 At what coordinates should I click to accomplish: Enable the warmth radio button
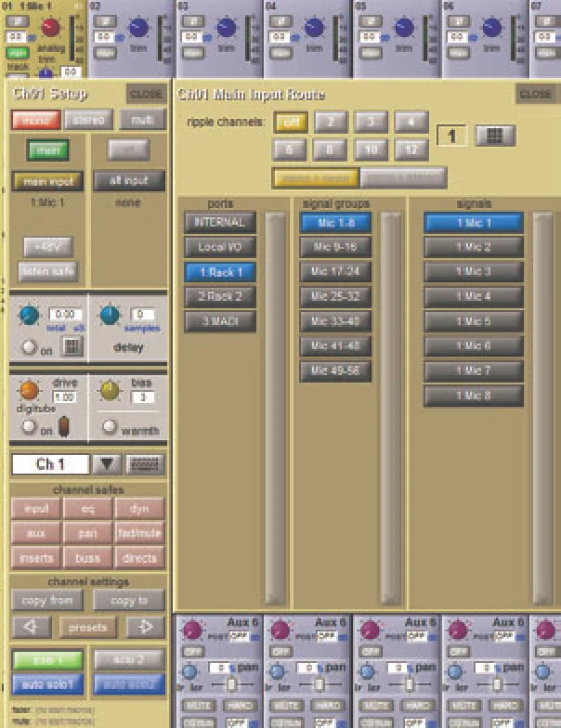[110, 426]
